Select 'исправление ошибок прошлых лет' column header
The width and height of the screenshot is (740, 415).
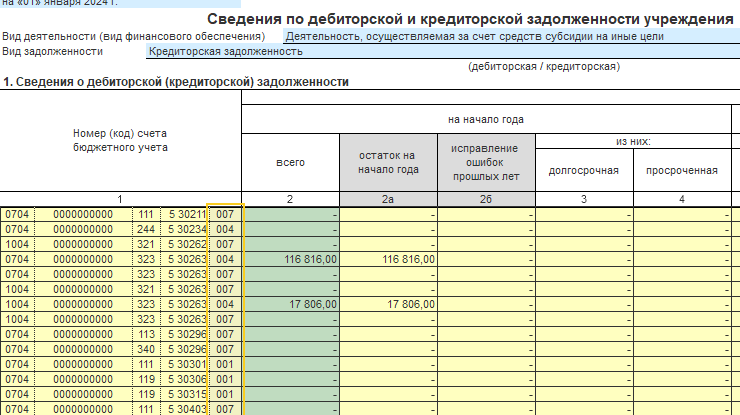coord(486,162)
